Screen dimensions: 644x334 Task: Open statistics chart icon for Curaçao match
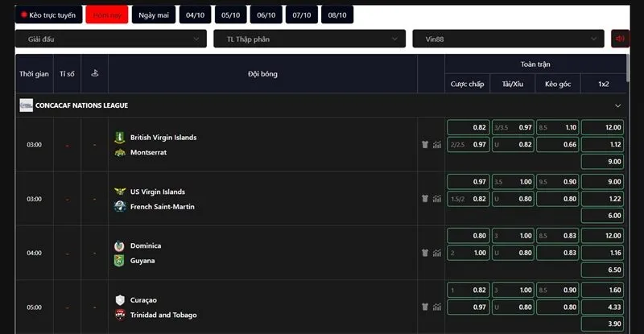(x=437, y=307)
